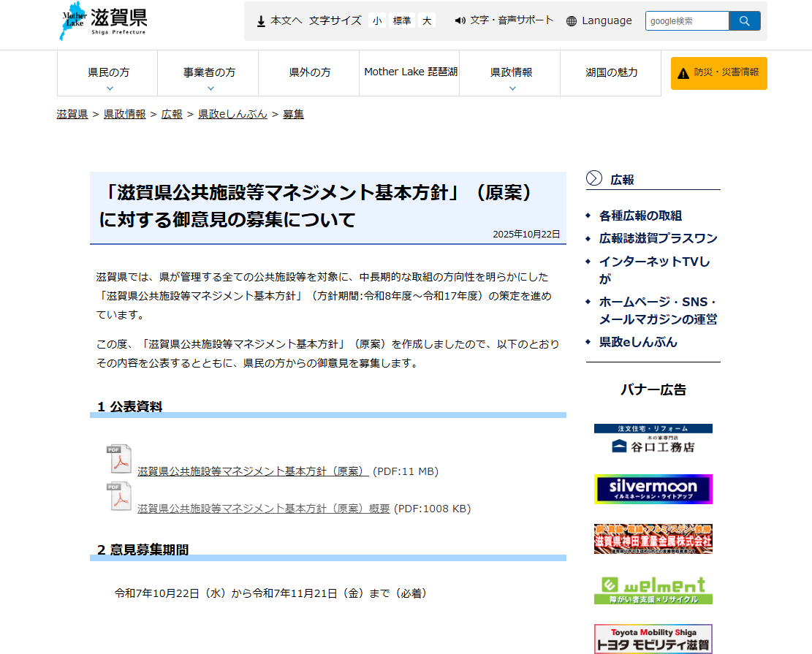This screenshot has height=654, width=812.
Task: Click the Shiga Prefecture Mother Lake logo
Action: tap(103, 22)
